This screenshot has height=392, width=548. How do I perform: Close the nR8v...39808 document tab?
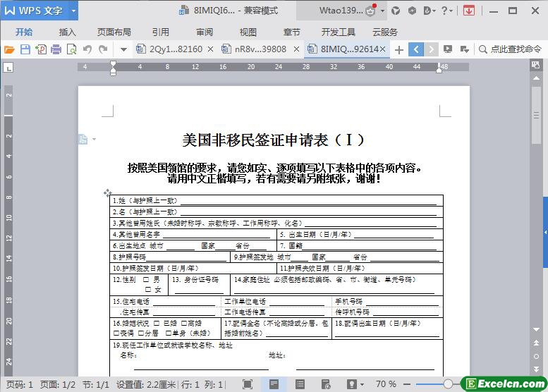coord(296,49)
